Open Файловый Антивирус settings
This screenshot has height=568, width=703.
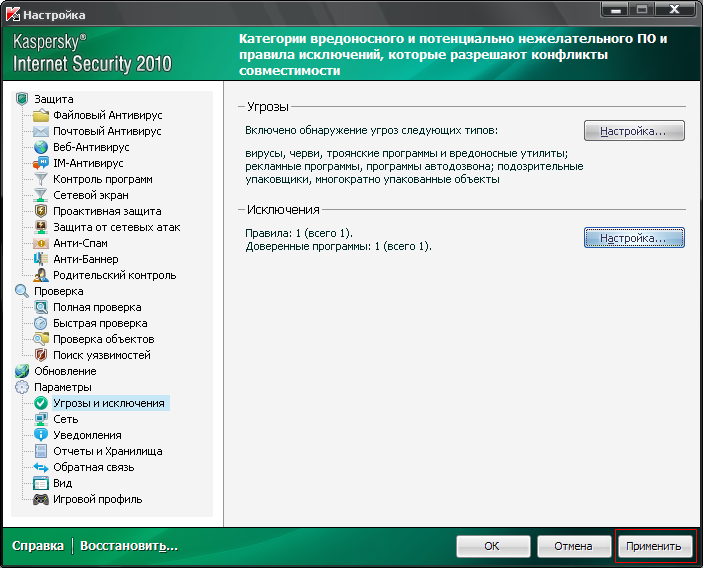coord(108,115)
